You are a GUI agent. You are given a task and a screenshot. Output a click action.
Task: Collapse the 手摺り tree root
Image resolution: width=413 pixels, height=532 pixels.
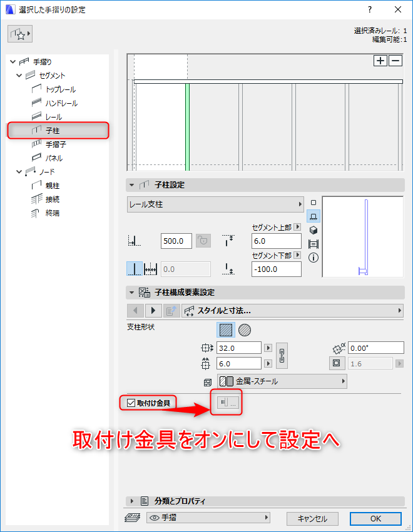point(13,62)
